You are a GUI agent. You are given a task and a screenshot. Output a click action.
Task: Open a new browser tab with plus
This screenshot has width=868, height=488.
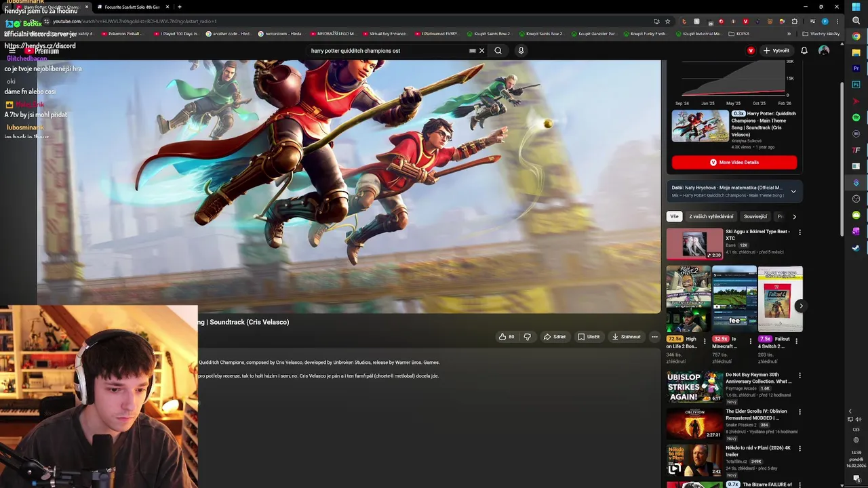[x=179, y=7]
